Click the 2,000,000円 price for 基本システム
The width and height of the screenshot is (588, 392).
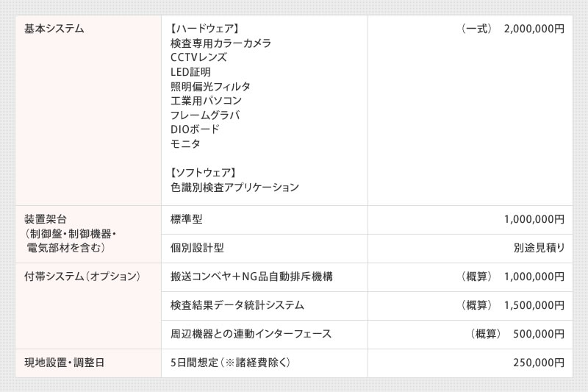pyautogui.click(x=534, y=29)
